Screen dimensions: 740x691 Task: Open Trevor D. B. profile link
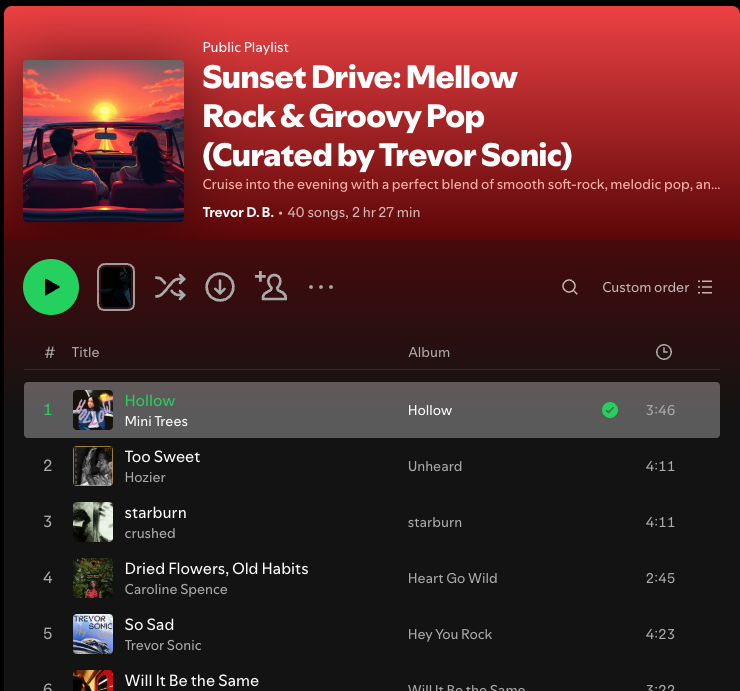[238, 212]
